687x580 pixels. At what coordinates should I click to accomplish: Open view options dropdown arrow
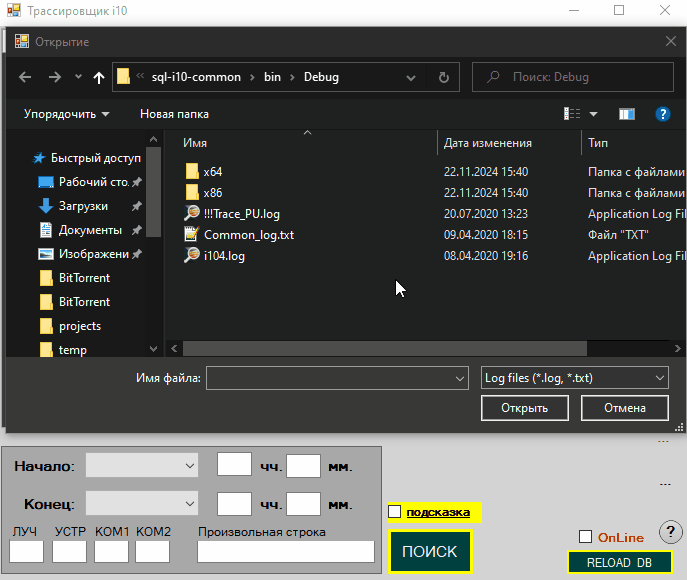(593, 114)
